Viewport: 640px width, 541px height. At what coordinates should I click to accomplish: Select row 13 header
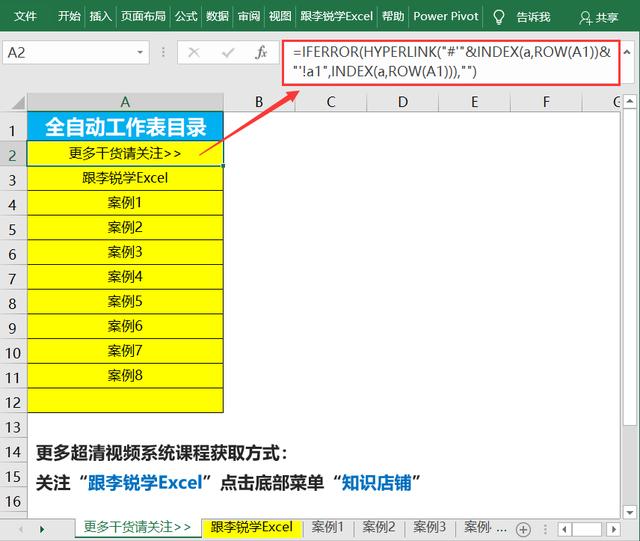point(13,427)
